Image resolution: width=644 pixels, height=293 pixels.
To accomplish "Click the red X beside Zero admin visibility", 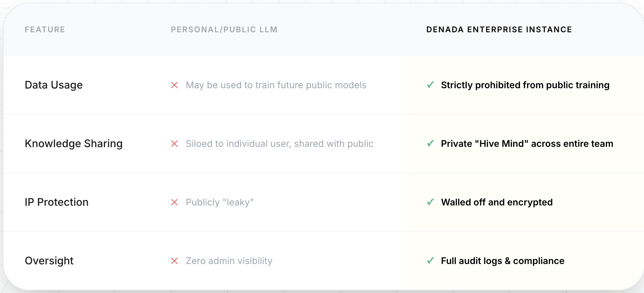I will 174,261.
